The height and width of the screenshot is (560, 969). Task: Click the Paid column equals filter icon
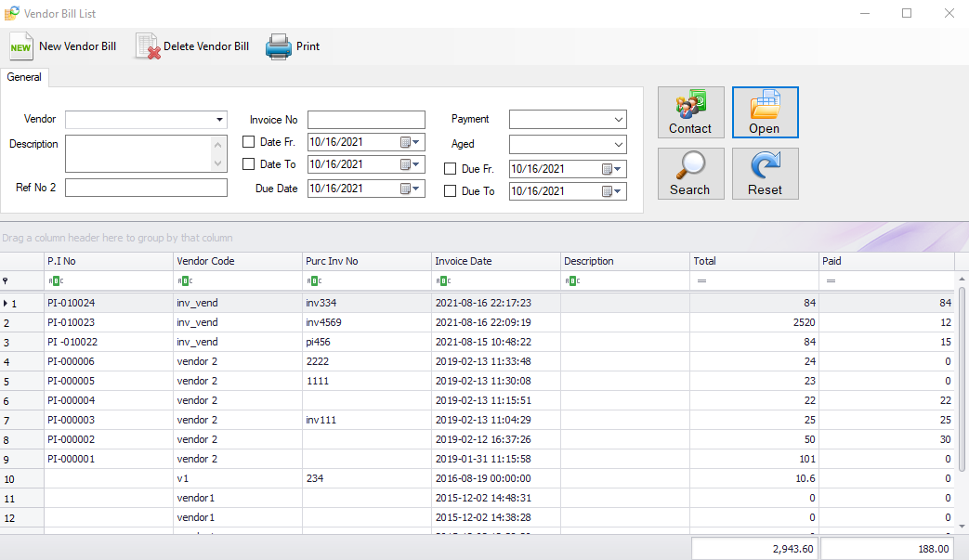click(832, 280)
